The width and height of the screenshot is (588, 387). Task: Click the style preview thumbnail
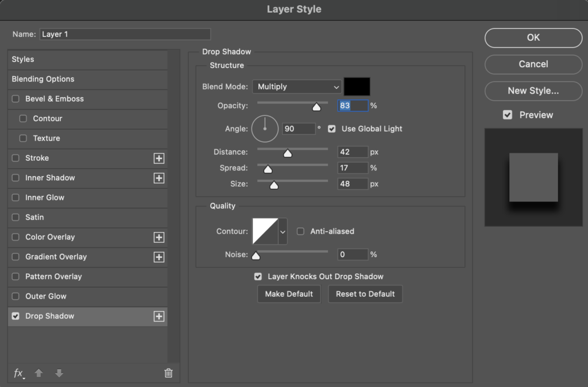pyautogui.click(x=533, y=177)
